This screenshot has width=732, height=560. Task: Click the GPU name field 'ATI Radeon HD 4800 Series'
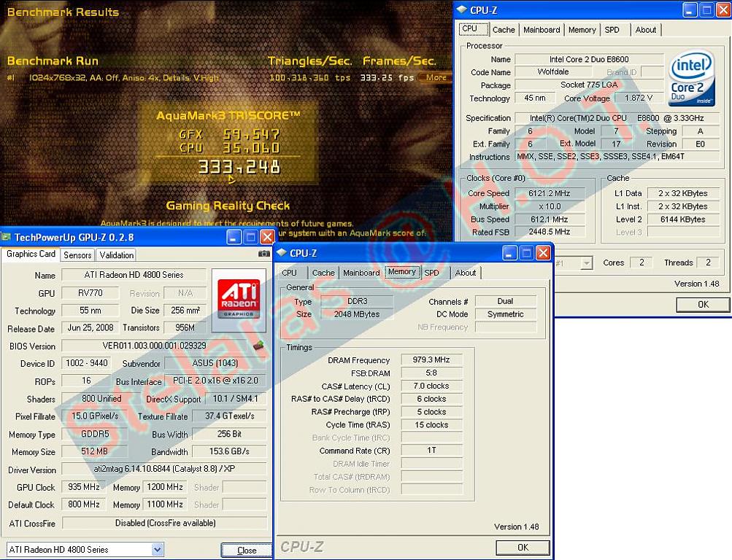tap(134, 275)
